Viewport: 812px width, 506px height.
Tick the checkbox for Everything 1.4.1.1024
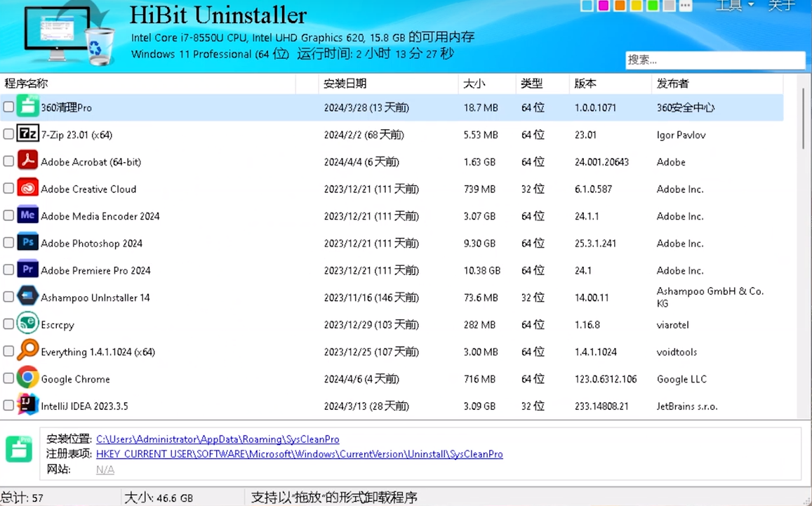click(8, 351)
